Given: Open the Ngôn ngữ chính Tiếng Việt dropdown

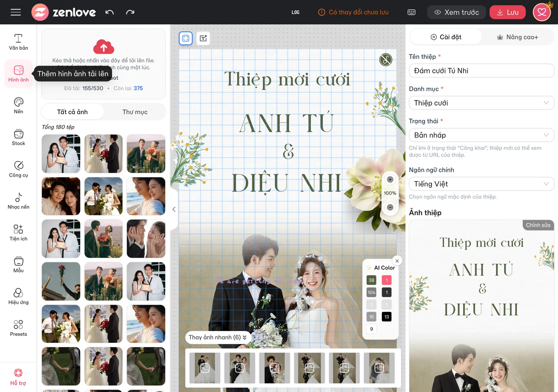Looking at the screenshot, I should [x=481, y=184].
